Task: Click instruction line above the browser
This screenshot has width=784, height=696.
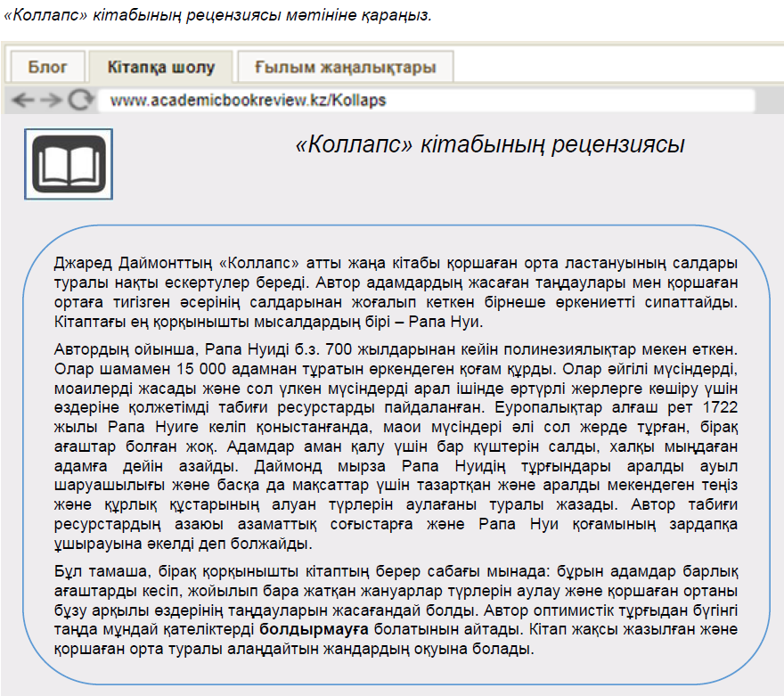Action: tap(217, 15)
